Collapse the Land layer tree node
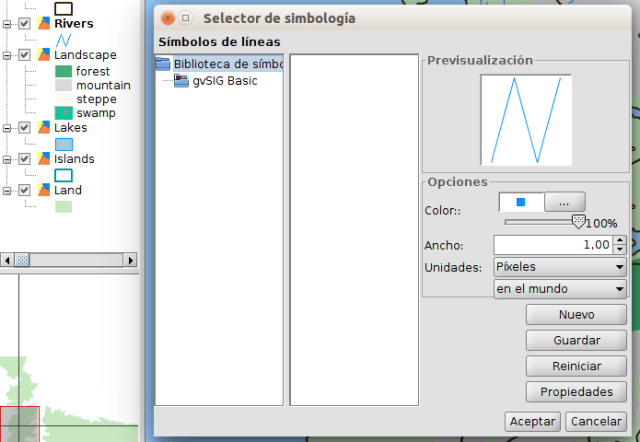 [8, 190]
